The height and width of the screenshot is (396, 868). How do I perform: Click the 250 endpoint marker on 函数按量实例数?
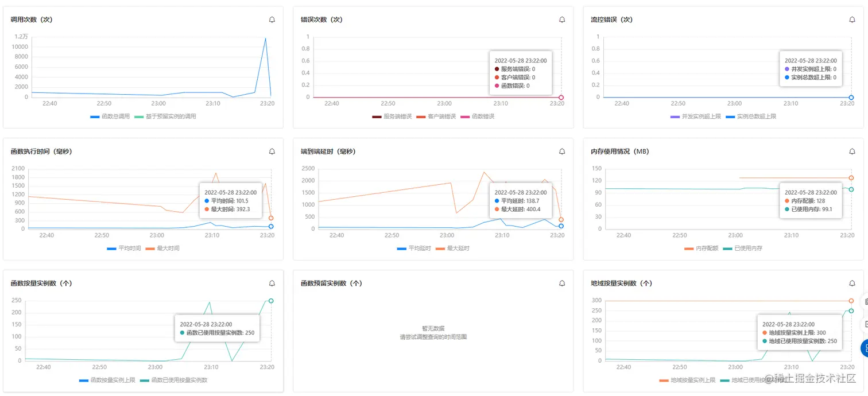271,301
